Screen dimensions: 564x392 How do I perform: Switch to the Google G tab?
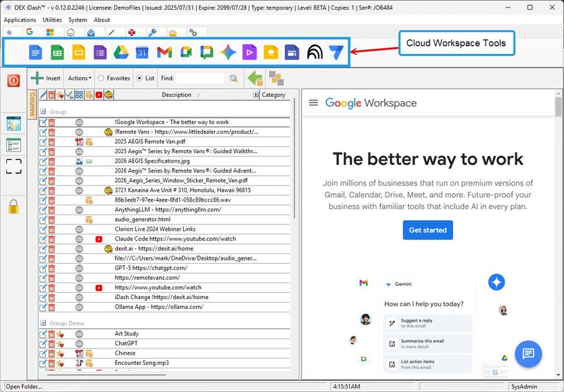[30, 32]
